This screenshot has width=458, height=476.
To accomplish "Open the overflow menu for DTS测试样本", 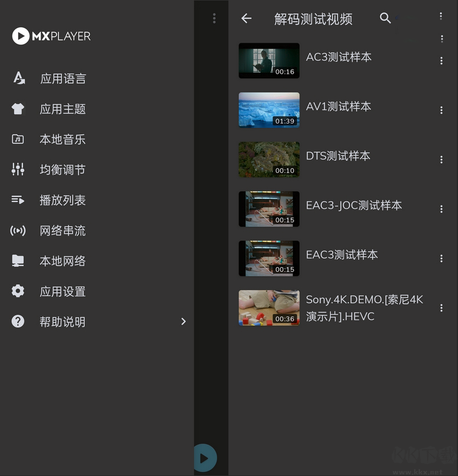I will pyautogui.click(x=441, y=159).
